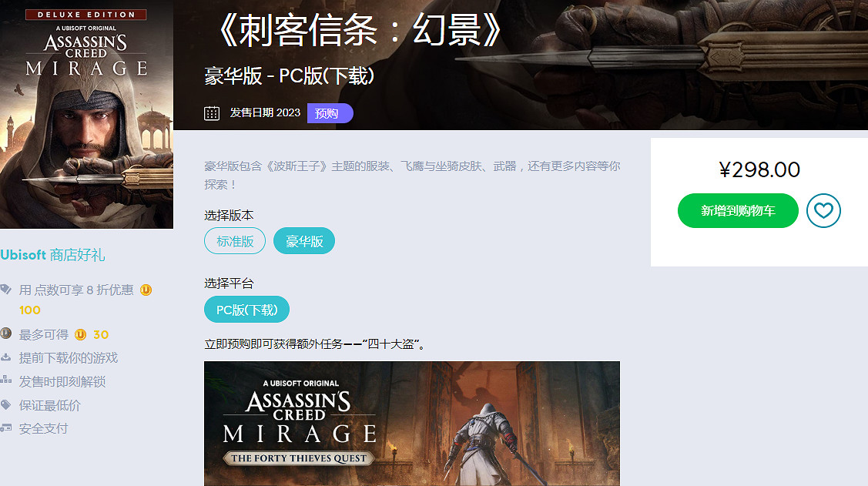
Task: Click the Deluxe Edition cover art
Action: click(86, 114)
